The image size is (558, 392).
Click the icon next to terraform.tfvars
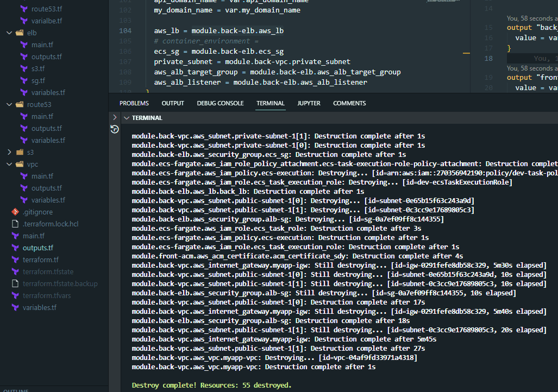(x=15, y=295)
